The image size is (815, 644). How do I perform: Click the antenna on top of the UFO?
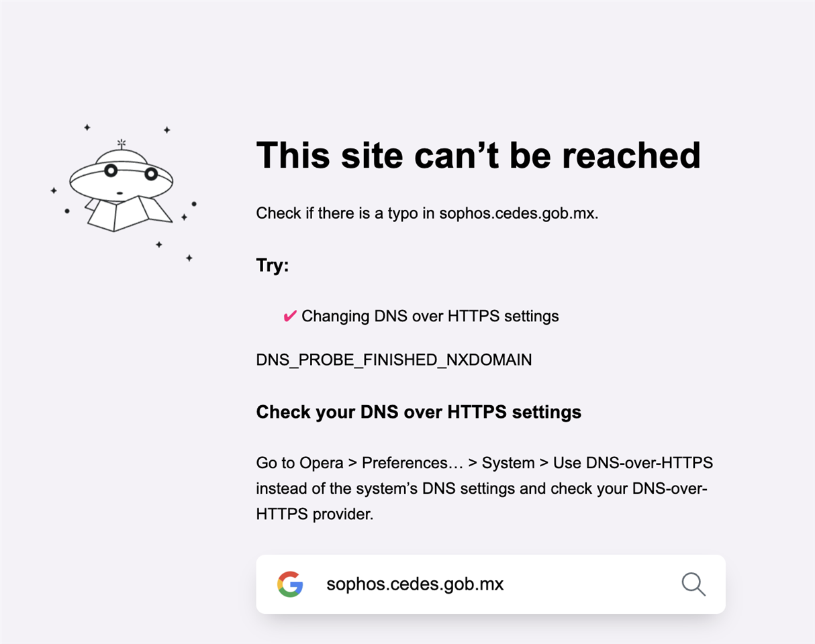[x=121, y=144]
